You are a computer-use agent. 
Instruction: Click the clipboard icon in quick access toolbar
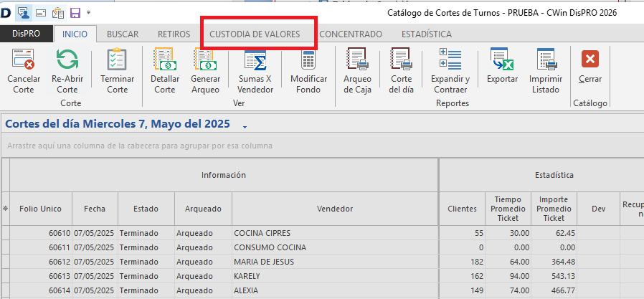point(58,13)
